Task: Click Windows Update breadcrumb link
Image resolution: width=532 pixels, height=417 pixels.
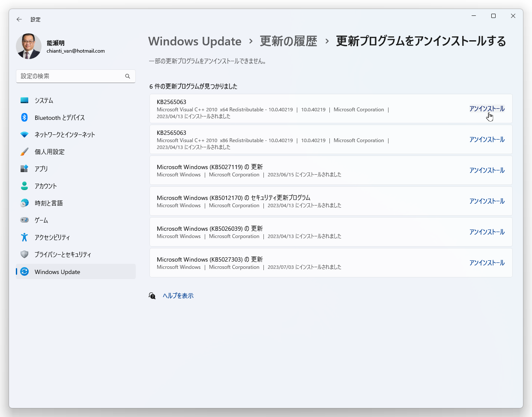Action: (195, 41)
